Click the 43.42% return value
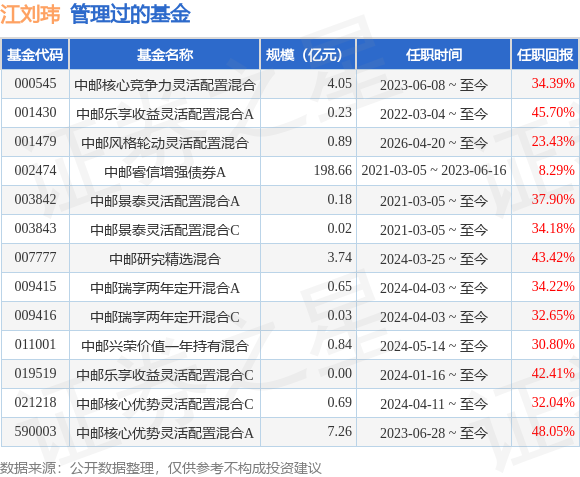Image resolution: width=580 pixels, height=477 pixels. (553, 257)
